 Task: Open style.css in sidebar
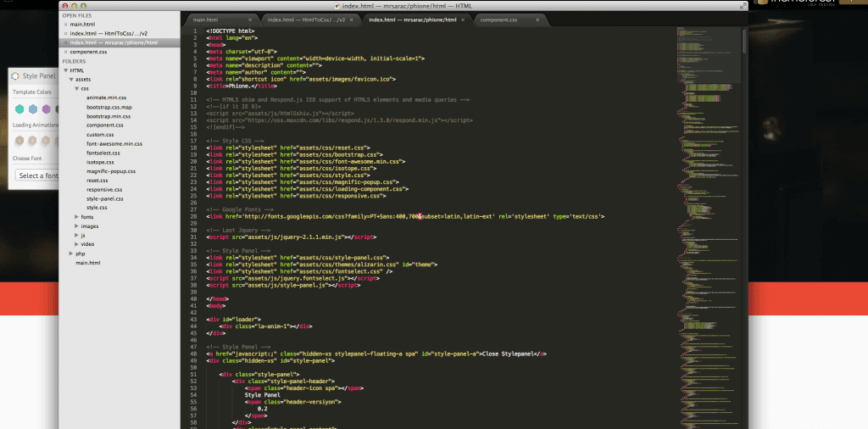(x=97, y=208)
